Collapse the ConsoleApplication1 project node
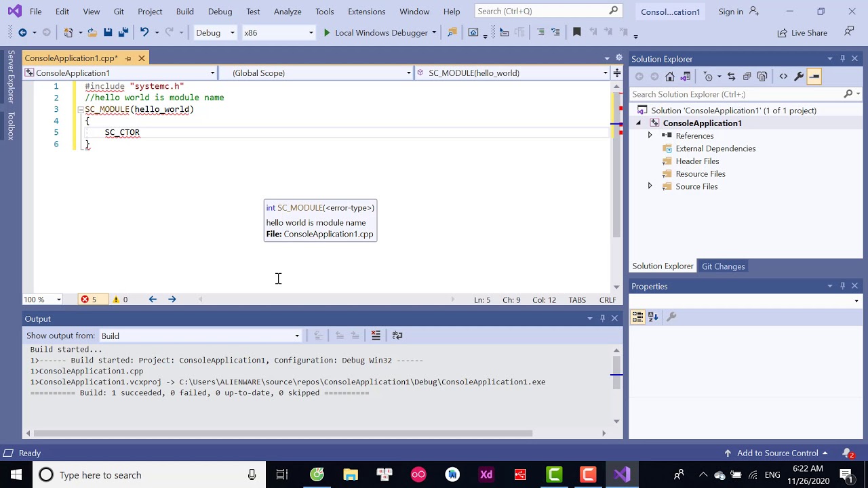This screenshot has width=868, height=488. pyautogui.click(x=638, y=123)
